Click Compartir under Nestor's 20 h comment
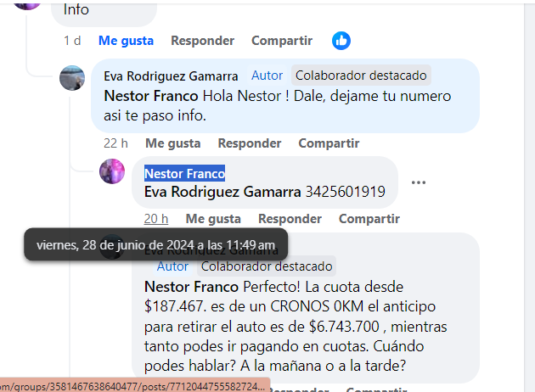Viewport: 535px width, 392px height. [x=369, y=219]
